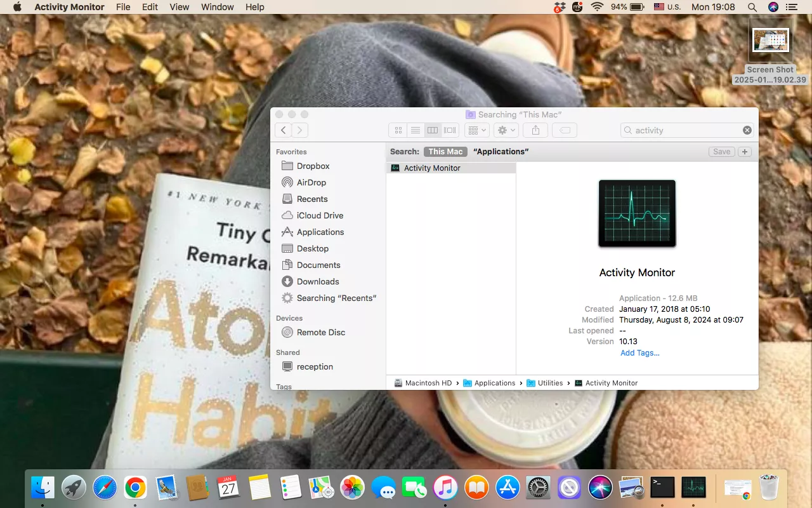Go back with the left arrow button
This screenshot has height=508, width=812.
[283, 130]
